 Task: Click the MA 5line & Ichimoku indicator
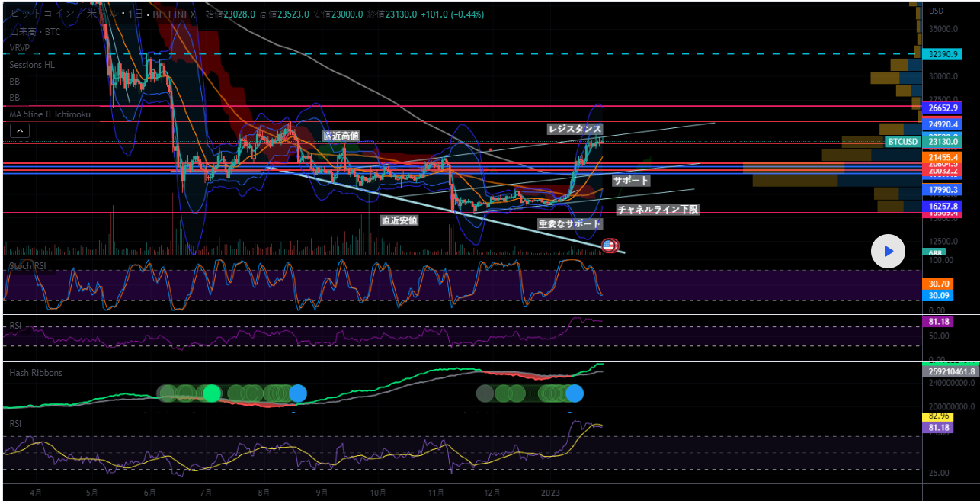(x=50, y=114)
